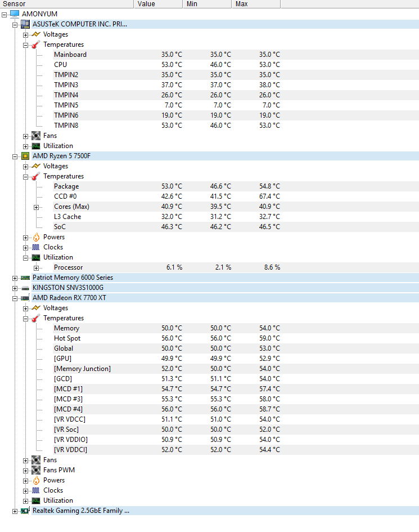This screenshot has height=532, width=419.
Task: Click the KINGSTON SNV3S1000G drive icon
Action: pyautogui.click(x=25, y=288)
